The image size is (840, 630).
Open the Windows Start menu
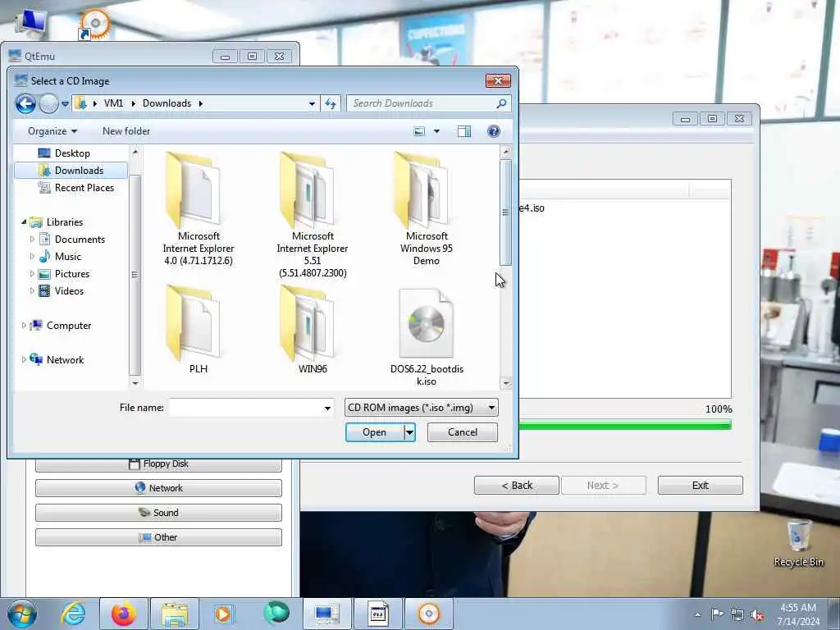pyautogui.click(x=21, y=614)
